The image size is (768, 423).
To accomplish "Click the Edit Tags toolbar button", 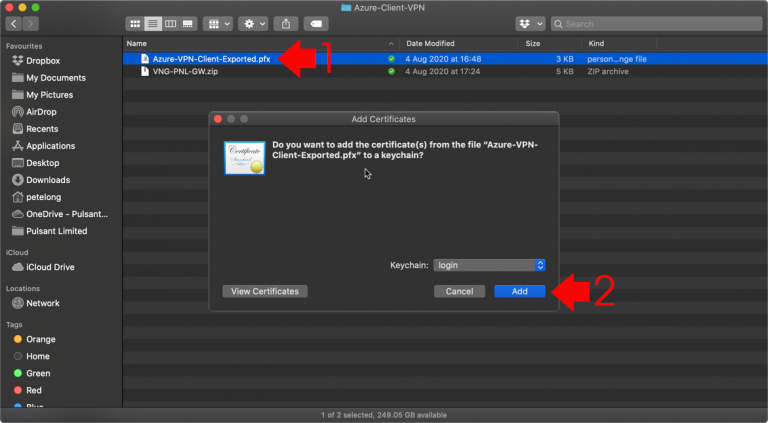I will (x=316, y=24).
